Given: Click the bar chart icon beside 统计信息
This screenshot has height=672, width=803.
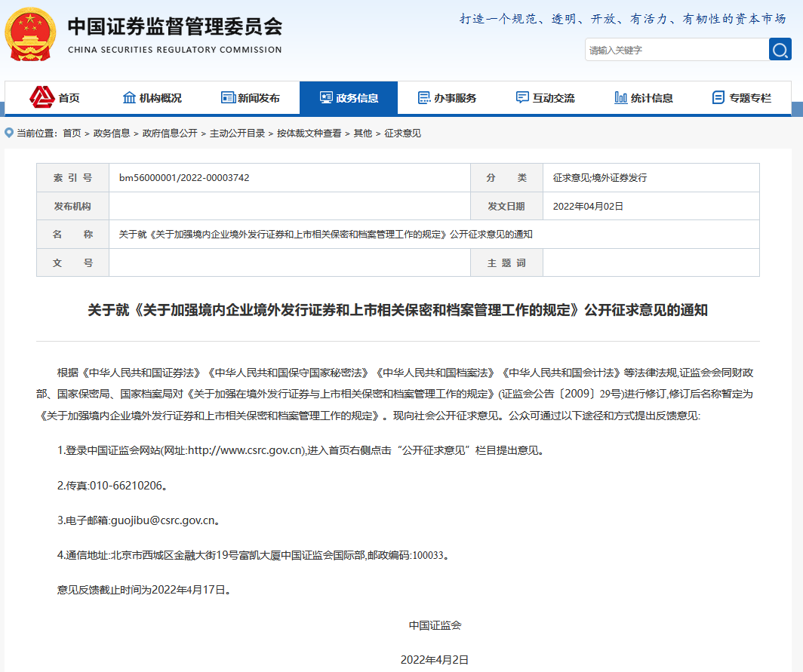Looking at the screenshot, I should click(620, 97).
